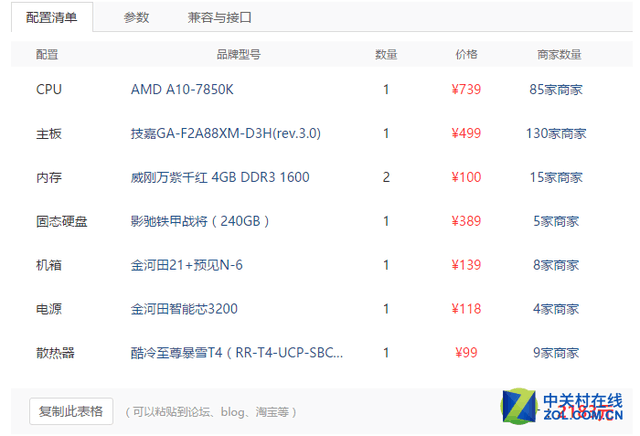The image size is (640, 436).
Task: View the 85家商家 merchants for CPU
Action: pos(556,89)
